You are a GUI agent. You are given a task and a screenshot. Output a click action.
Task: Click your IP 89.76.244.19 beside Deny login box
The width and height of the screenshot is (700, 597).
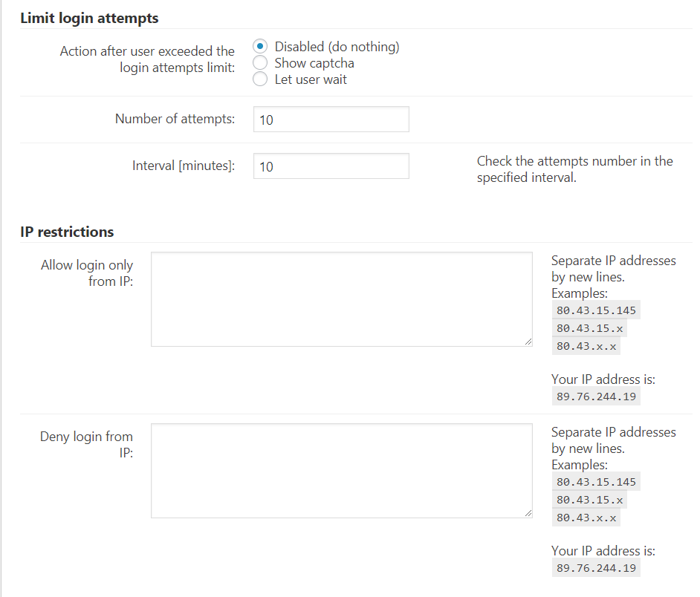596,568
